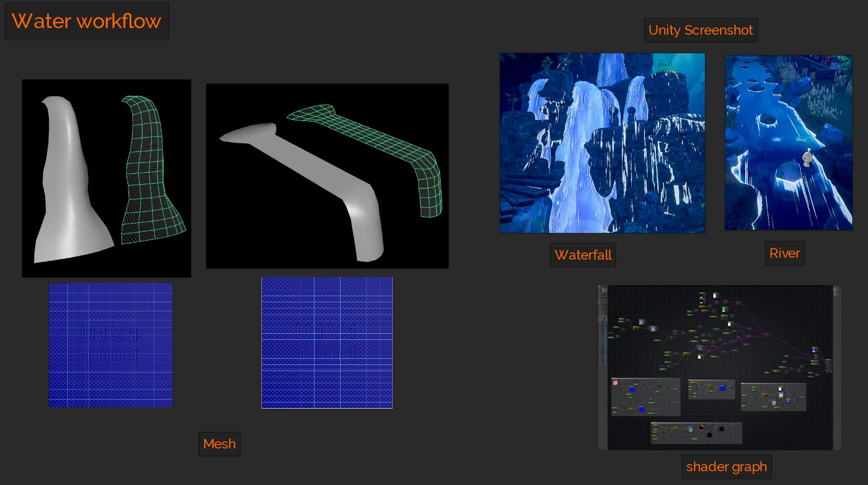Click the Water workflow title label
868x485 pixels.
(x=86, y=21)
